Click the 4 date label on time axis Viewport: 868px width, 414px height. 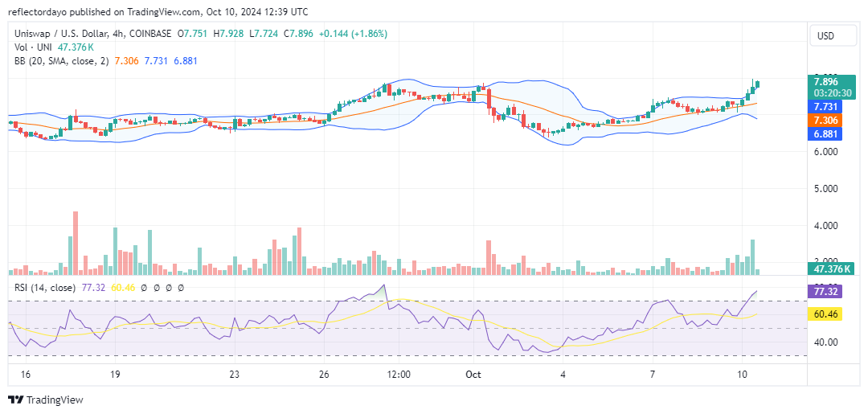click(563, 374)
